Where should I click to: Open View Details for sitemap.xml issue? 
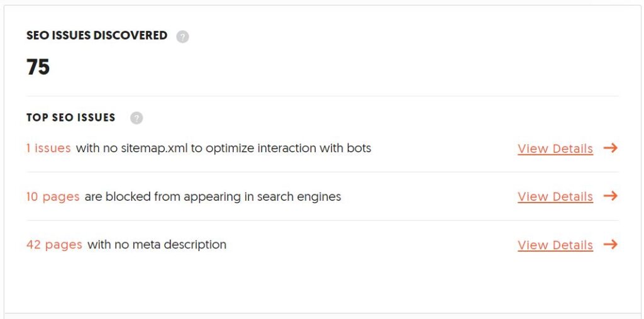(555, 148)
